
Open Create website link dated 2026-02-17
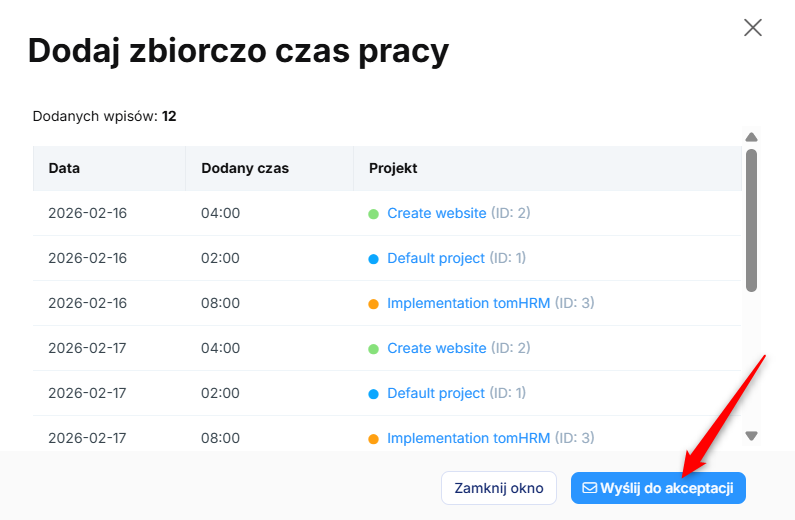coord(436,348)
